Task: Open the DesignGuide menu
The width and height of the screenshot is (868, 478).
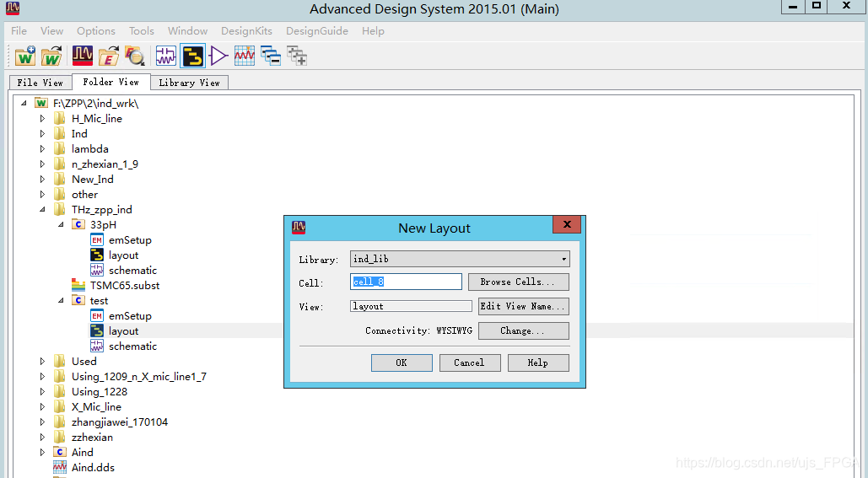Action: pos(316,31)
